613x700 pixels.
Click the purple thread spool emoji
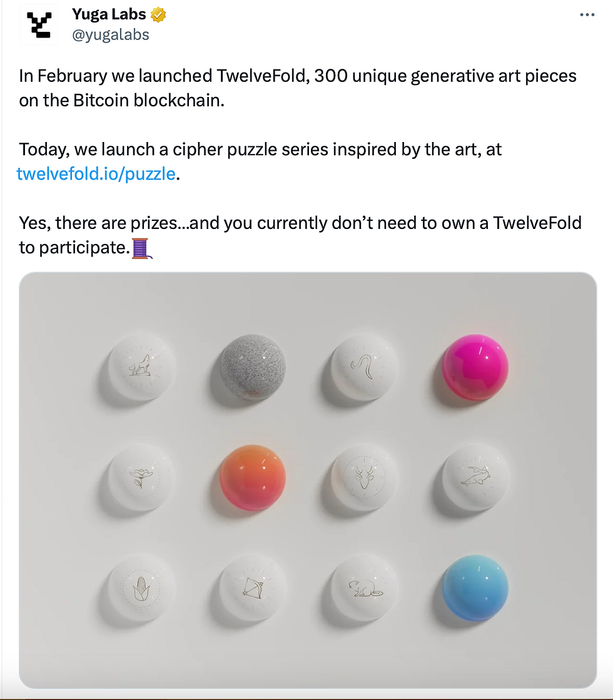(141, 248)
